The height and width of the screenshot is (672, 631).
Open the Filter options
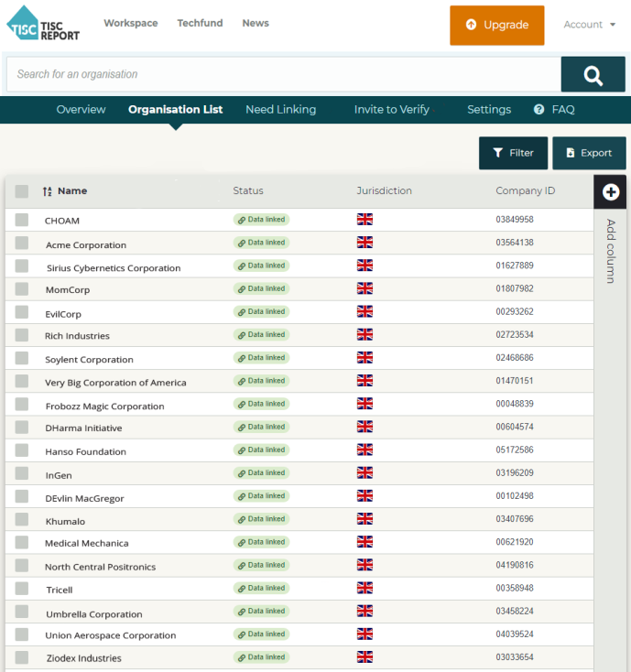click(513, 153)
